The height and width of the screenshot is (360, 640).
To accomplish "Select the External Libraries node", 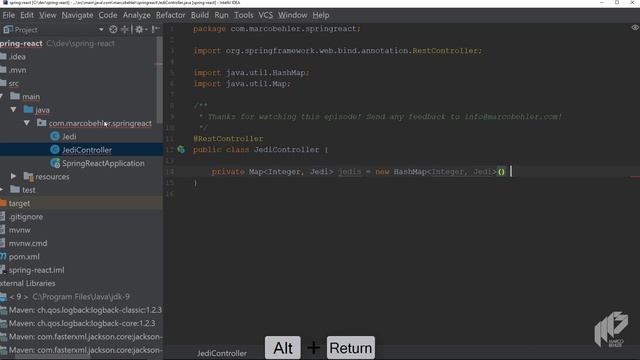I will [x=28, y=283].
